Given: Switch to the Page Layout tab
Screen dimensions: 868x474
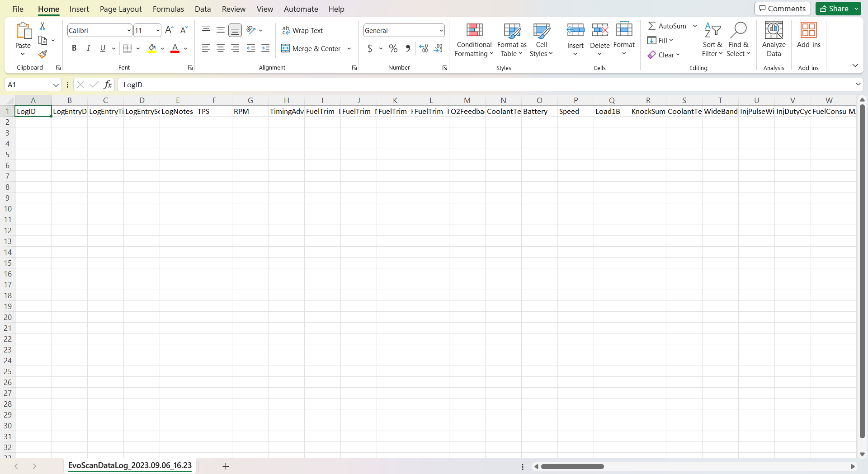Looking at the screenshot, I should 121,9.
